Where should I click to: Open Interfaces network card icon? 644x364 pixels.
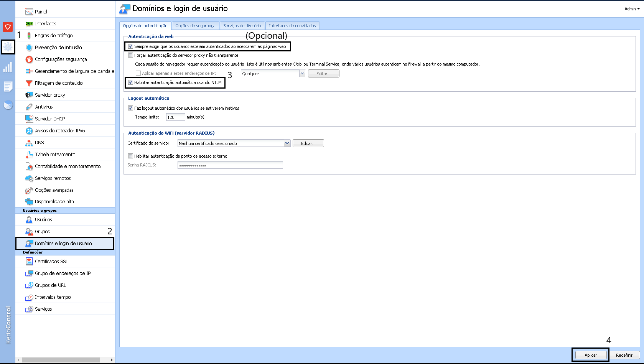[x=29, y=23]
